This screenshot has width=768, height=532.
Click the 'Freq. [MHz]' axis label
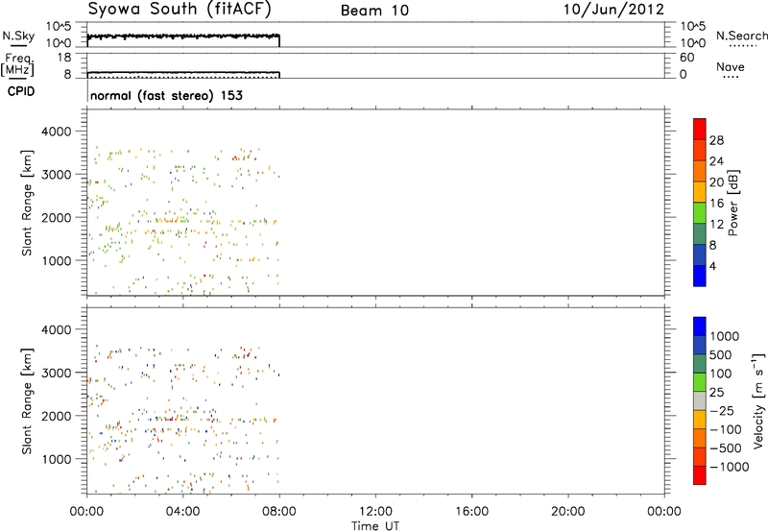point(19,66)
